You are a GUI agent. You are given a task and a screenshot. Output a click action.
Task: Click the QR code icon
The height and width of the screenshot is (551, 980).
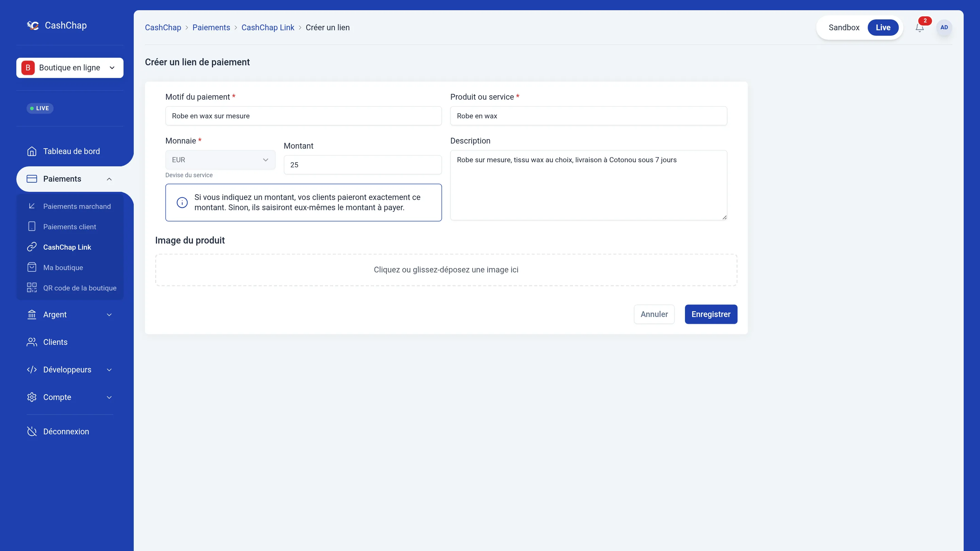[32, 288]
